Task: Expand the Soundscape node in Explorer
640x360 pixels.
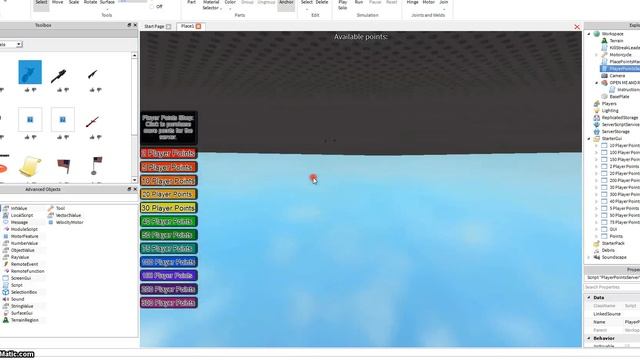Action: click(x=589, y=258)
